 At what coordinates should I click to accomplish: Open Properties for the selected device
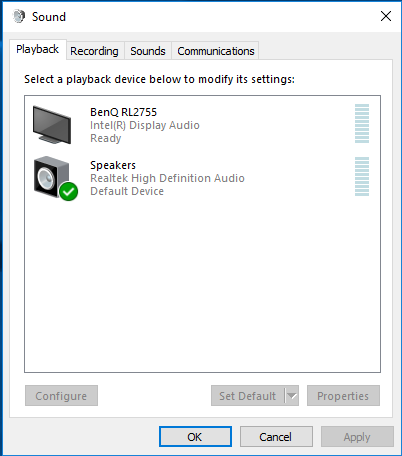343,396
